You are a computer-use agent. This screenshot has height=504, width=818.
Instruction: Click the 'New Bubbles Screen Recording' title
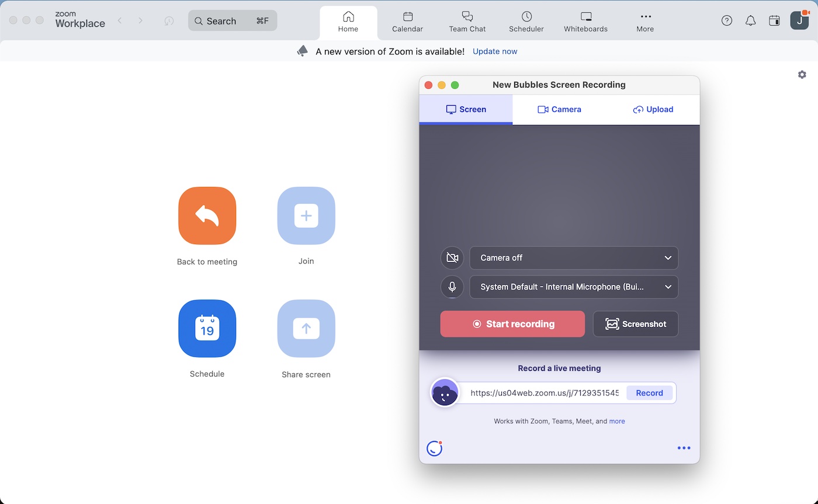[x=559, y=85]
